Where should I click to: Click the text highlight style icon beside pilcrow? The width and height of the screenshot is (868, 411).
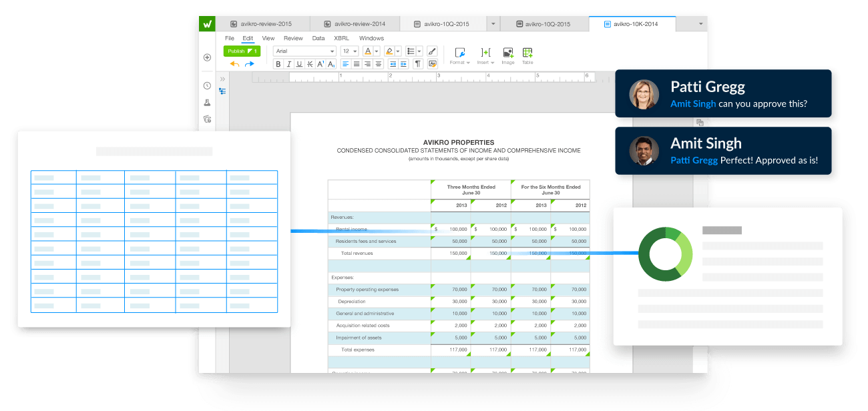click(433, 64)
